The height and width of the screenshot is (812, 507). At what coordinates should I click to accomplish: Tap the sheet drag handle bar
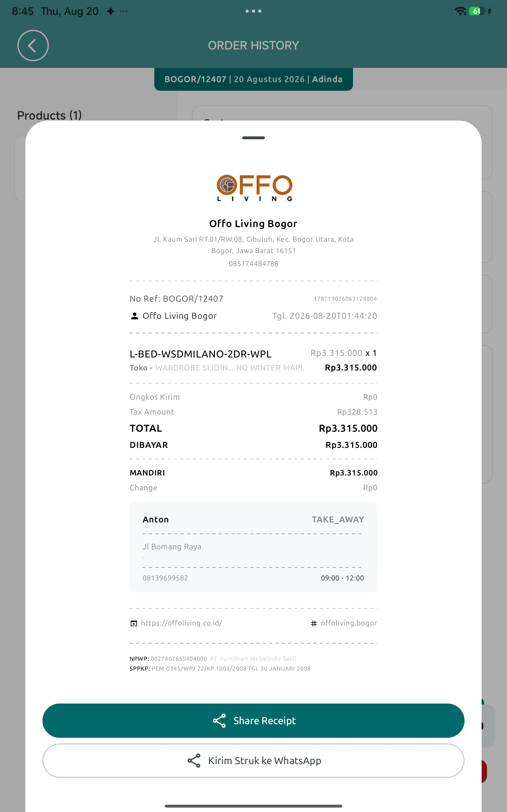[x=253, y=138]
